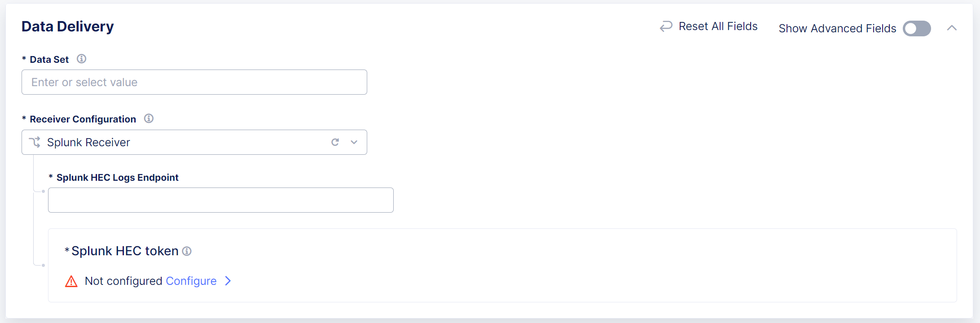Click the Receiver Configuration info icon
The width and height of the screenshot is (980, 323).
point(149,118)
